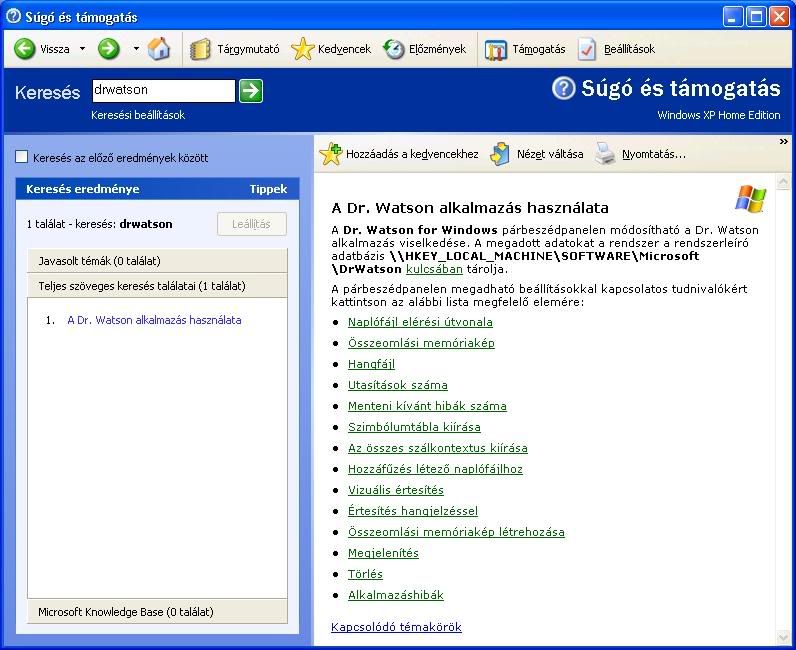796x650 pixels.
Task: Print the topic with Nyomtatás
Action: click(x=641, y=154)
